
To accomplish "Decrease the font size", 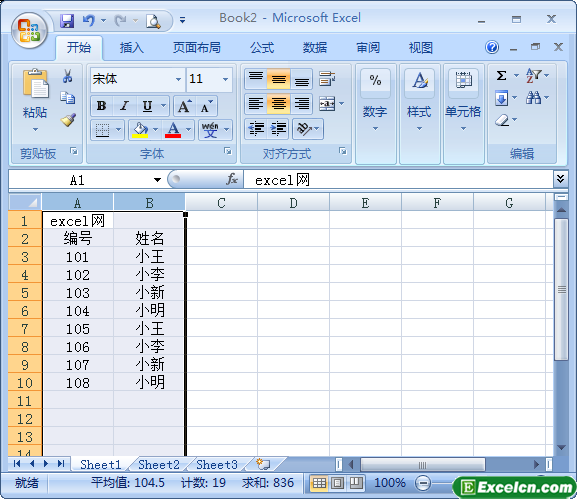I will (x=206, y=106).
